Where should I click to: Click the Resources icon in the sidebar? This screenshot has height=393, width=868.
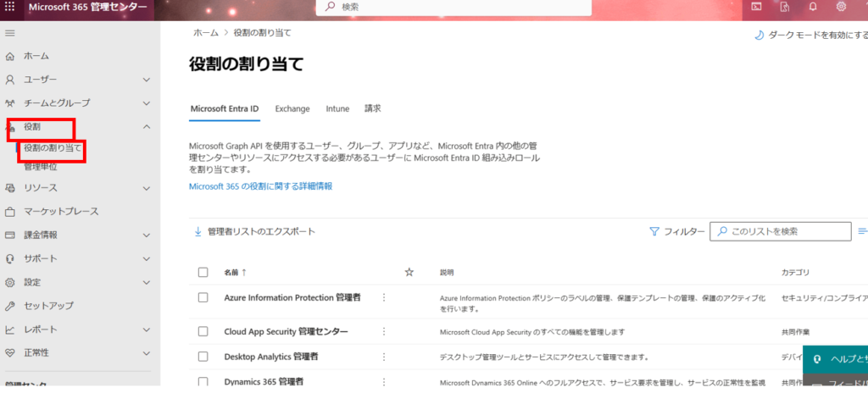(x=9, y=188)
